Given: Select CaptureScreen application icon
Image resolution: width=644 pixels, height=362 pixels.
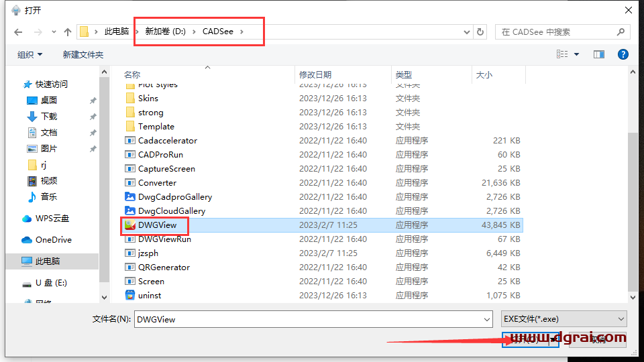Looking at the screenshot, I should click(x=130, y=169).
